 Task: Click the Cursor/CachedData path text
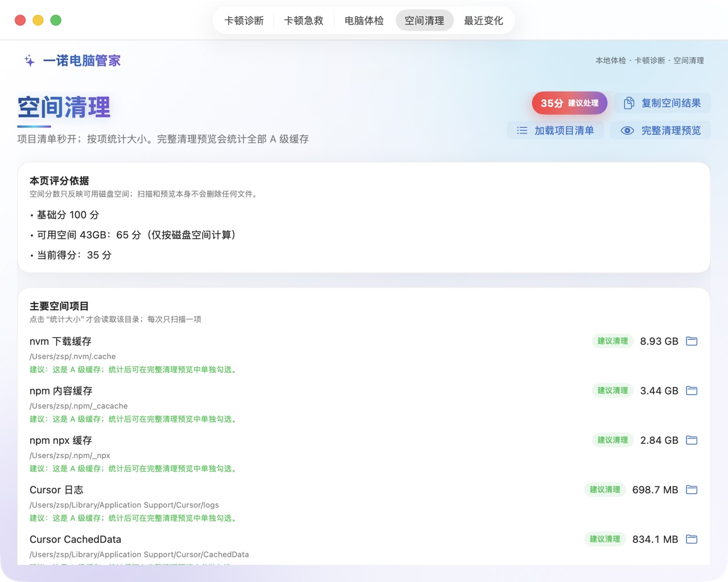click(x=139, y=554)
